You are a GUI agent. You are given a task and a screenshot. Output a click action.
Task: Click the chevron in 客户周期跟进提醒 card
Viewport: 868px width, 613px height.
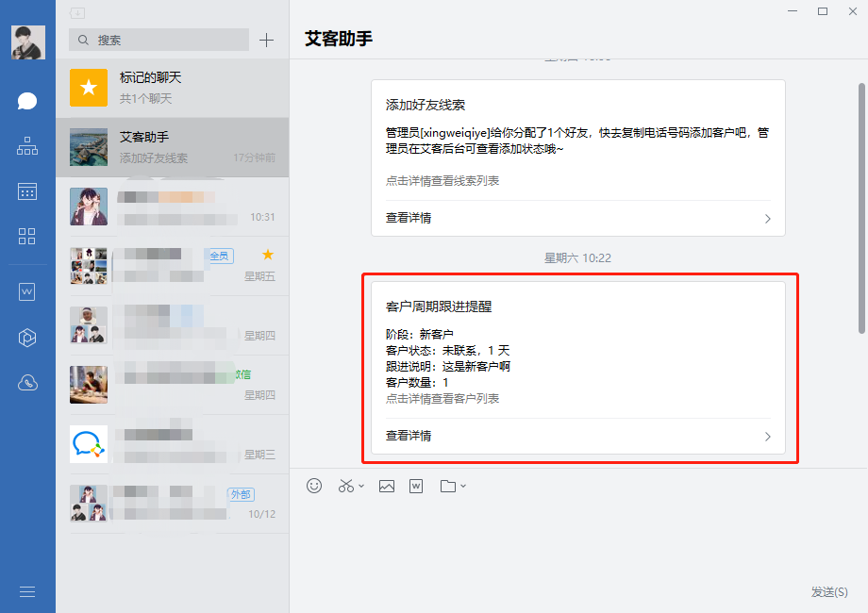(x=767, y=437)
